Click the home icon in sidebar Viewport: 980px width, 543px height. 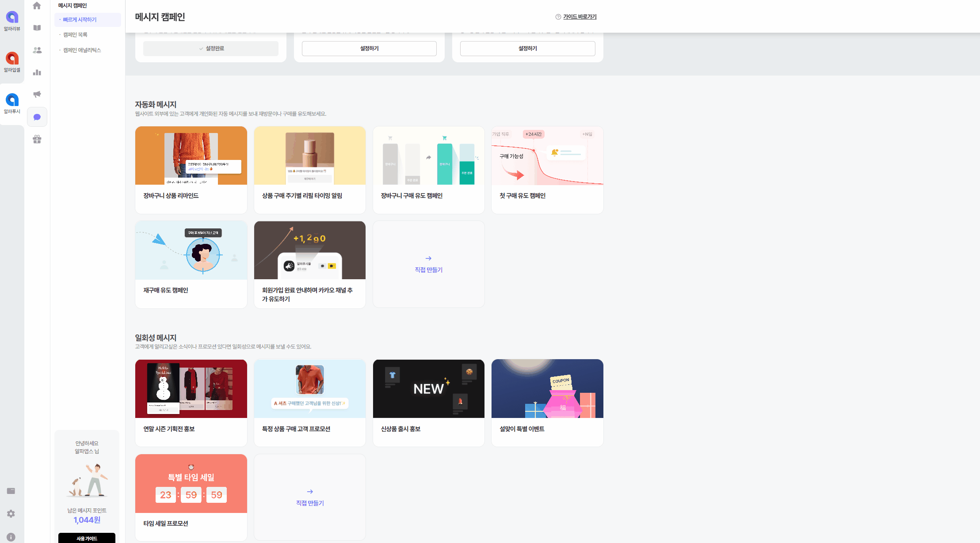[37, 6]
